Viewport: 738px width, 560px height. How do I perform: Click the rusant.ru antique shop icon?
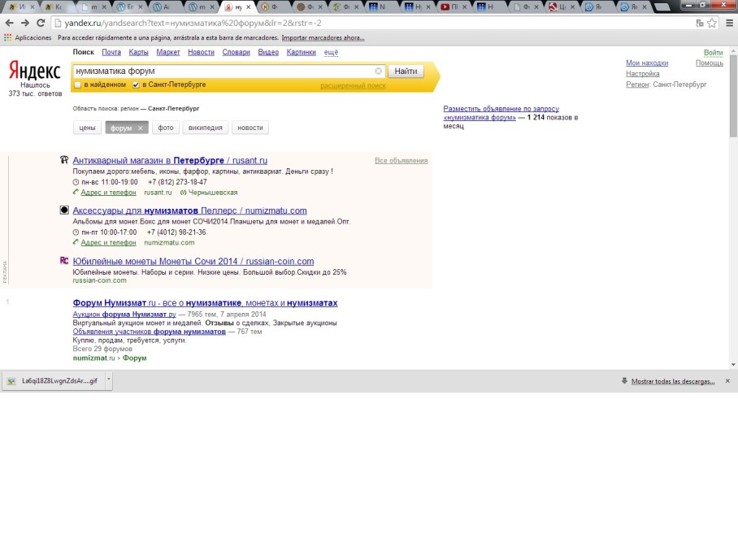click(x=64, y=159)
